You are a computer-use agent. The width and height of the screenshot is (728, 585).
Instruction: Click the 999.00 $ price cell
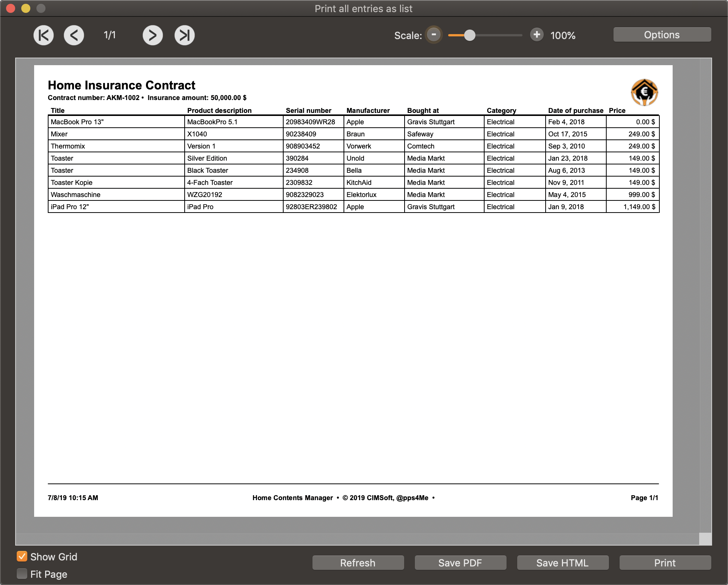pyautogui.click(x=632, y=195)
